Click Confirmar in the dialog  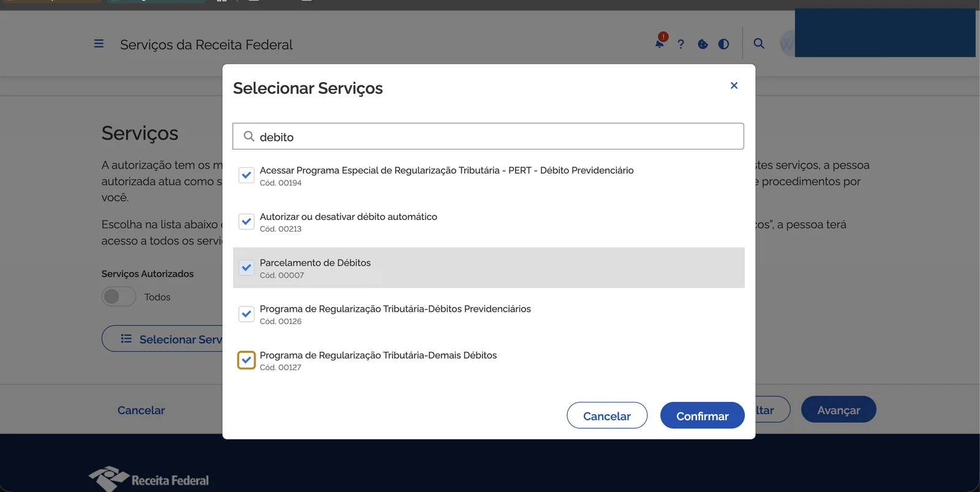(703, 415)
